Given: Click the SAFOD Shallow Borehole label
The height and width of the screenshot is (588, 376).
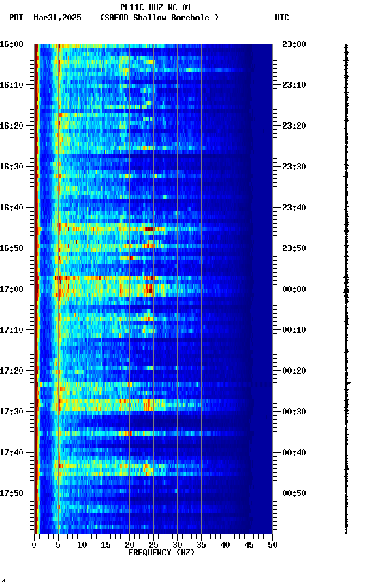Looking at the screenshot, I should (x=159, y=18).
